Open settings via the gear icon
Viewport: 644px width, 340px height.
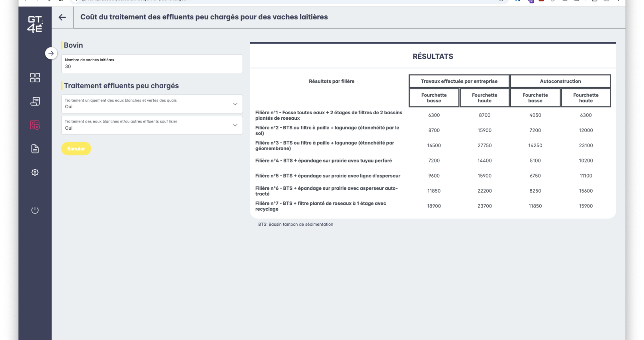pyautogui.click(x=35, y=172)
